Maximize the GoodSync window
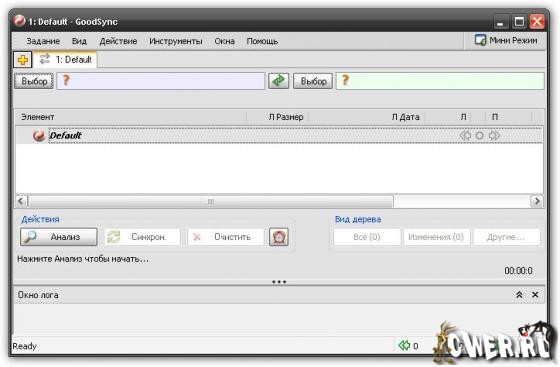Viewport: 560px width, 367px height. 519,22
